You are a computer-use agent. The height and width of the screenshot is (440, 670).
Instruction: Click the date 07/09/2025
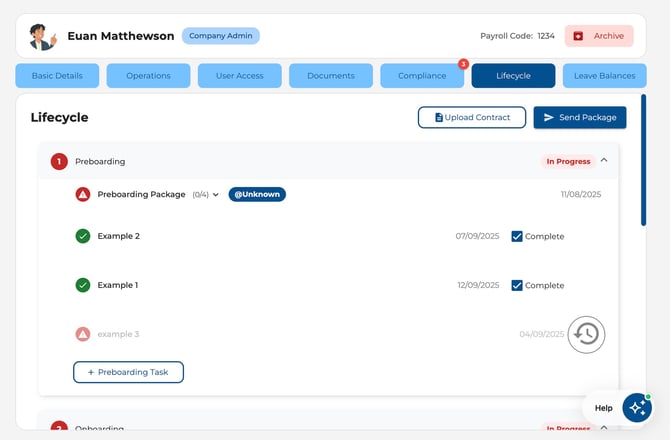(477, 236)
